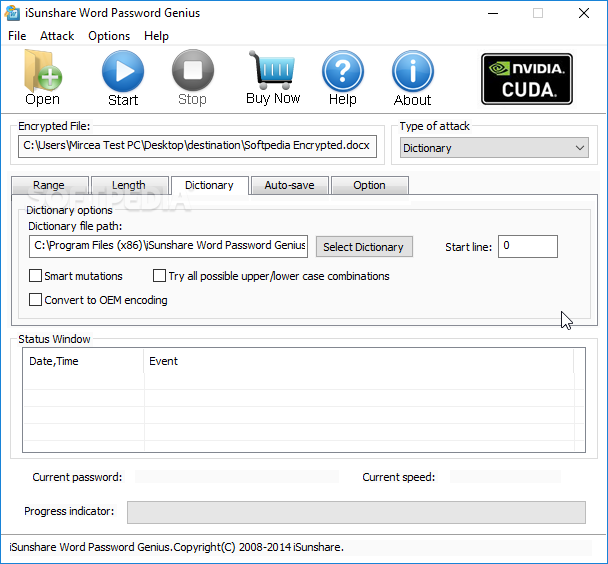
Task: Expand the Type of attack dropdown
Action: click(494, 148)
